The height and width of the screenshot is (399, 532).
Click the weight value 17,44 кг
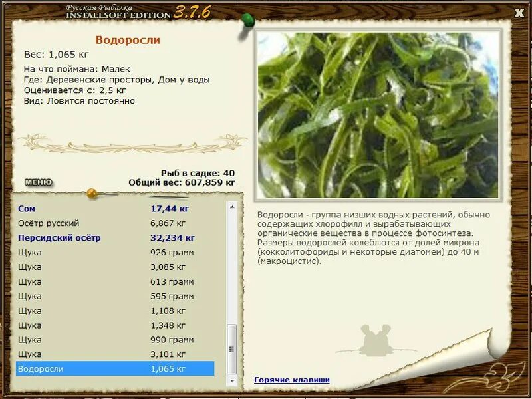(x=170, y=209)
